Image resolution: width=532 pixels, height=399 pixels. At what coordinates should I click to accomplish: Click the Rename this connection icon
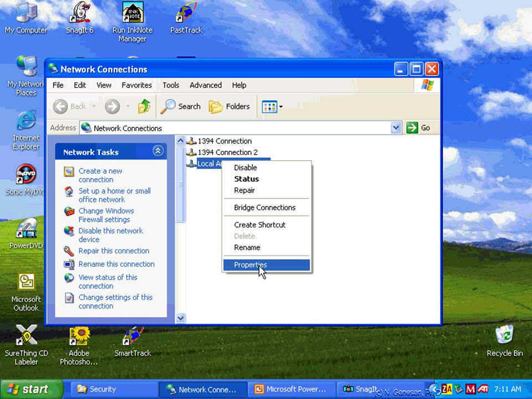pyautogui.click(x=69, y=264)
